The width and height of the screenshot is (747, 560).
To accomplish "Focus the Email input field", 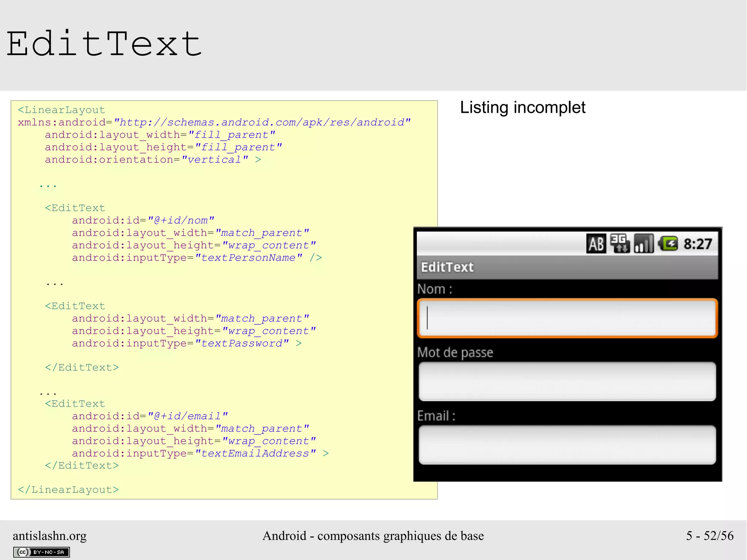I will 567,445.
